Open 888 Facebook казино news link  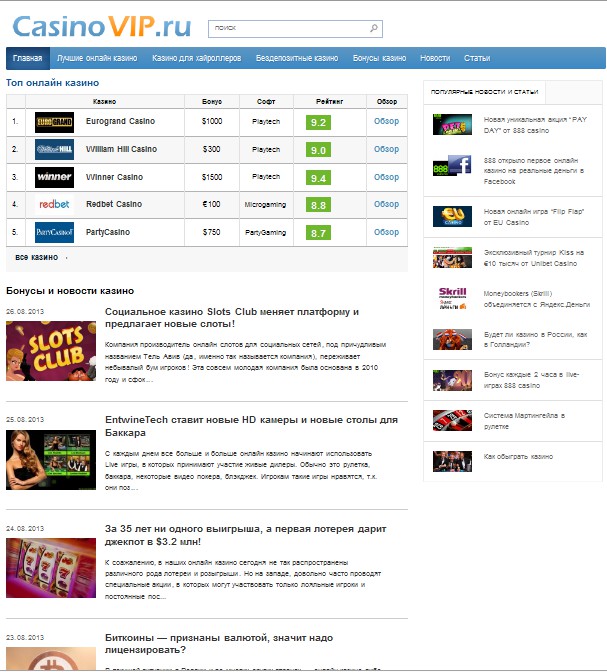[x=534, y=171]
